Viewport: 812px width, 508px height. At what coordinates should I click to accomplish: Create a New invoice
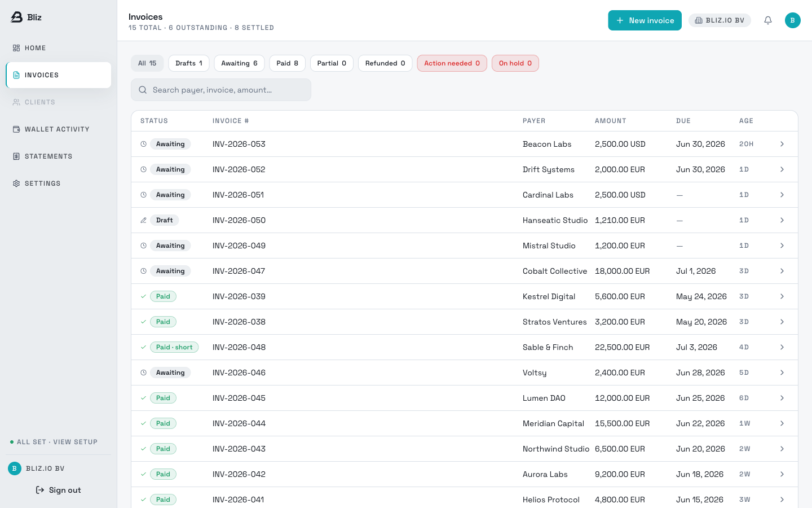tap(645, 20)
